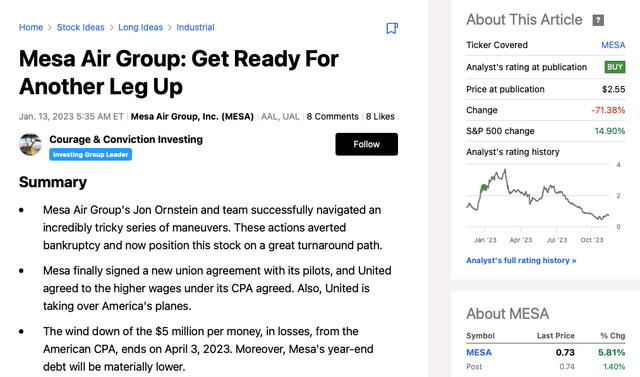
Task: Open the Mesa Air Group, Inc. (MESA) ticker link
Action: point(192,117)
